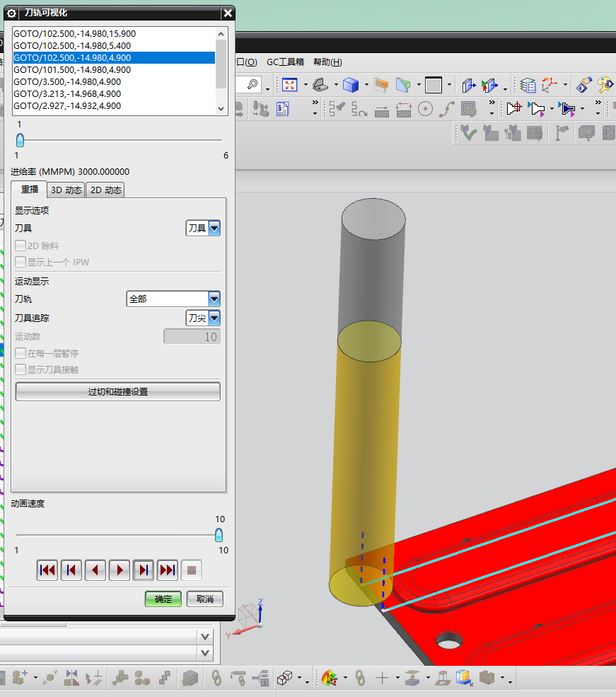Toggle the 在每一层暂停 checkbox
The width and height of the screenshot is (616, 697).
(21, 353)
